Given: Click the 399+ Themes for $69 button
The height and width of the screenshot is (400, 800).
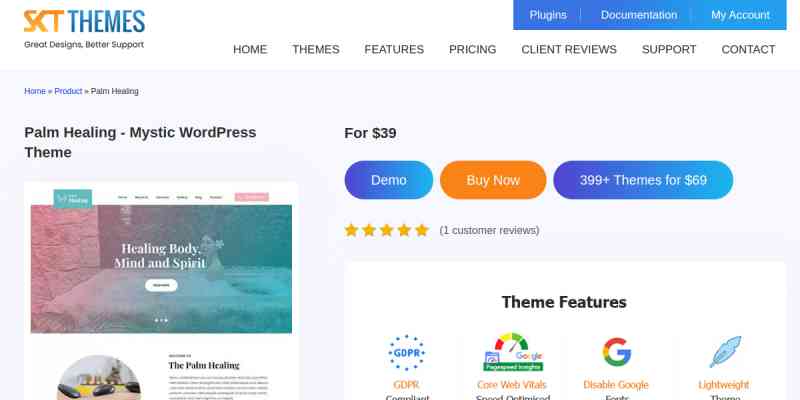Looking at the screenshot, I should click(x=643, y=180).
